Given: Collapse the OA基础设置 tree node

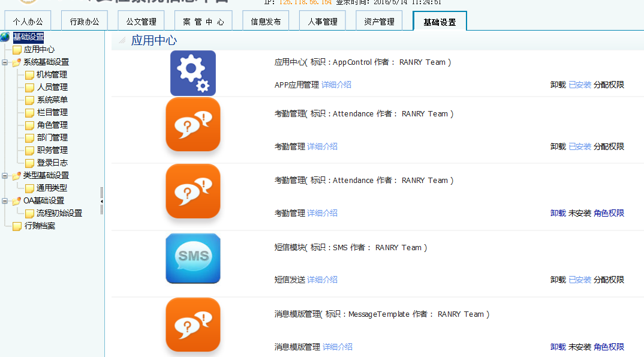Looking at the screenshot, I should coord(5,200).
